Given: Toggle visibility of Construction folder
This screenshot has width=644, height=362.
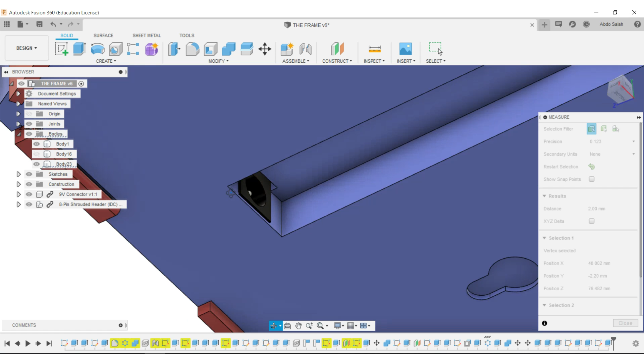Looking at the screenshot, I should [29, 184].
